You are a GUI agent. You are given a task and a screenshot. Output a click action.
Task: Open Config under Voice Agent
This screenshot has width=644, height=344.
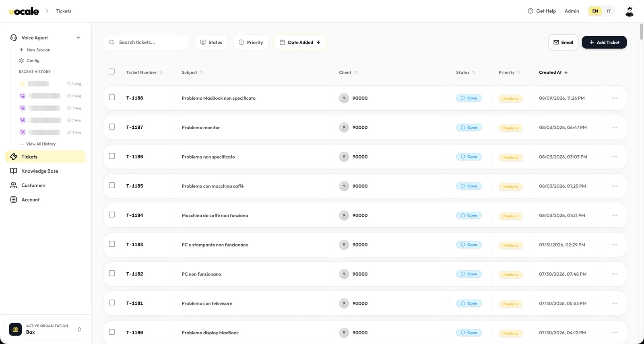point(29,60)
